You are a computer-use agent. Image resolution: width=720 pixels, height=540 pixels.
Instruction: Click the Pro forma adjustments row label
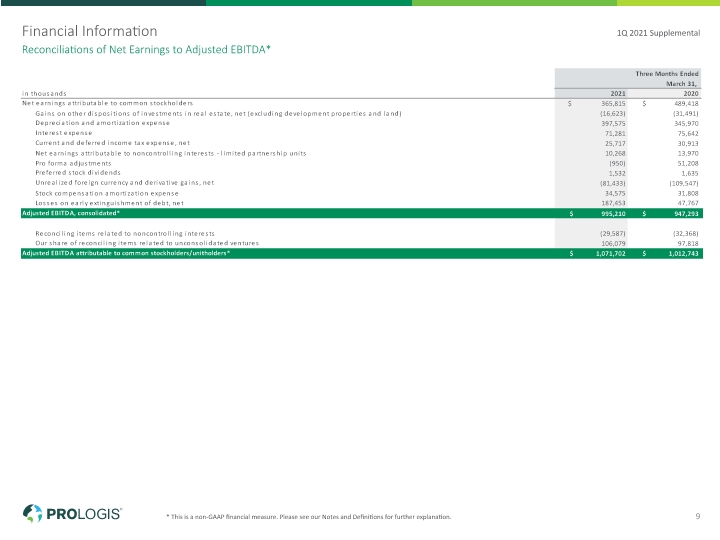73,163
